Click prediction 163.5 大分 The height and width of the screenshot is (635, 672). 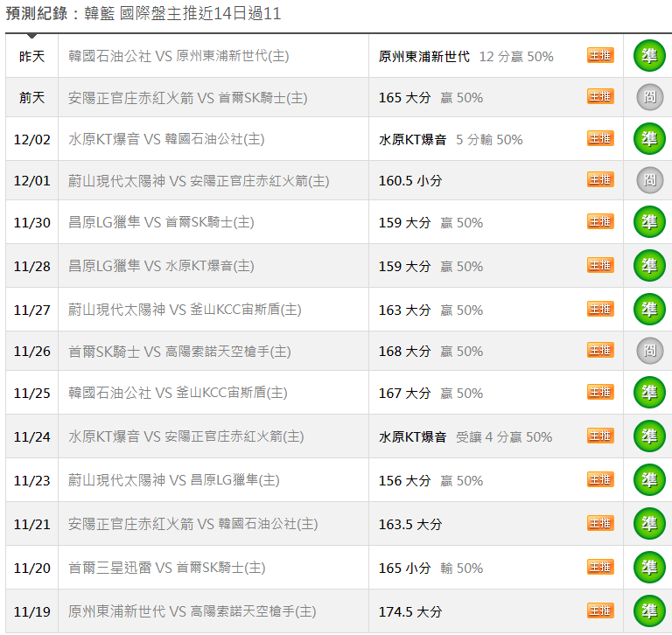(410, 524)
